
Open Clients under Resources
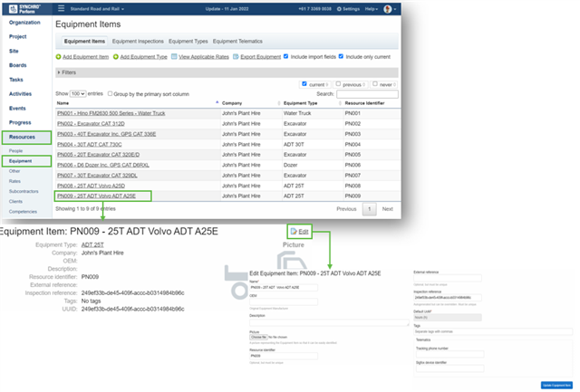point(15,201)
